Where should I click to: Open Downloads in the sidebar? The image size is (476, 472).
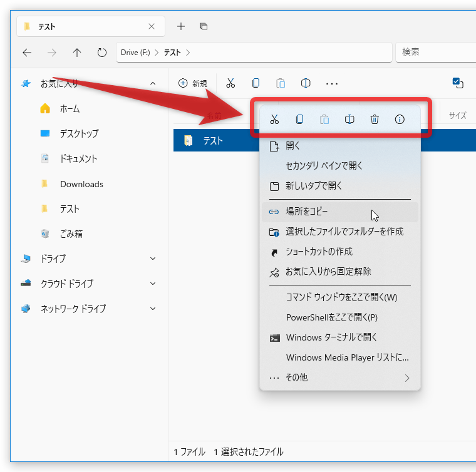click(x=81, y=184)
